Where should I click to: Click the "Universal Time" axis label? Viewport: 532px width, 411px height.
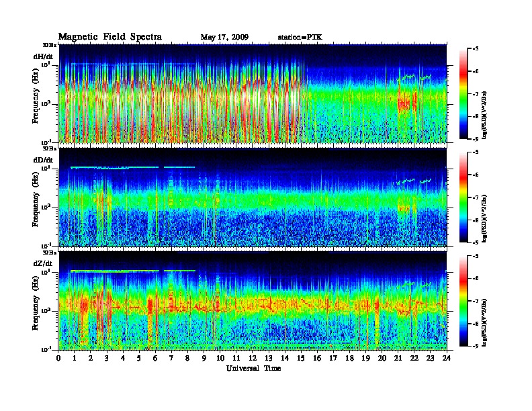pyautogui.click(x=253, y=368)
